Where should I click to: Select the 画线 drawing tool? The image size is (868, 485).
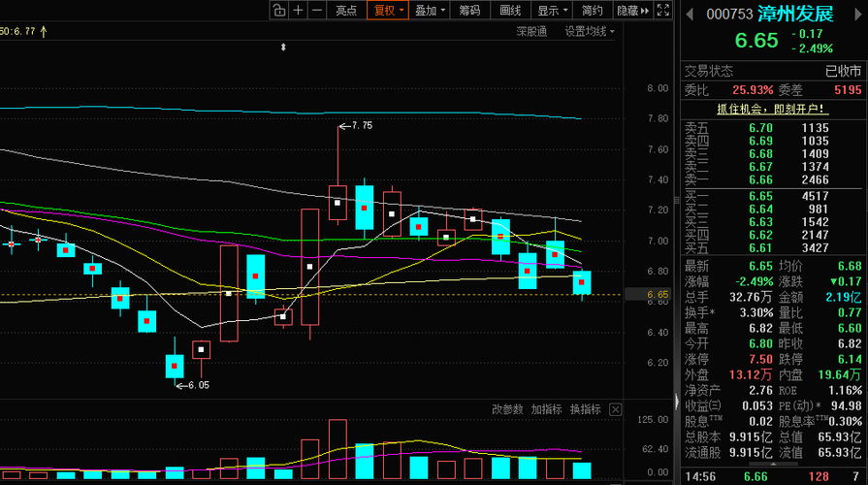tap(510, 10)
